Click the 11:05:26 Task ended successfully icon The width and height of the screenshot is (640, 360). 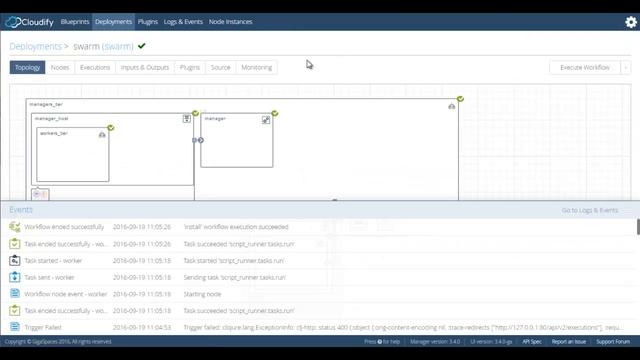click(x=15, y=244)
